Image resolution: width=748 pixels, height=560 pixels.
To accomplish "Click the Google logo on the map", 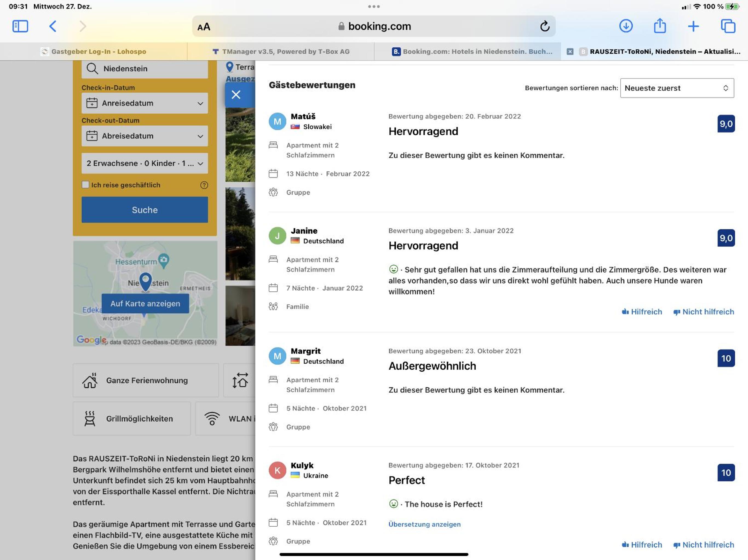I will point(91,340).
